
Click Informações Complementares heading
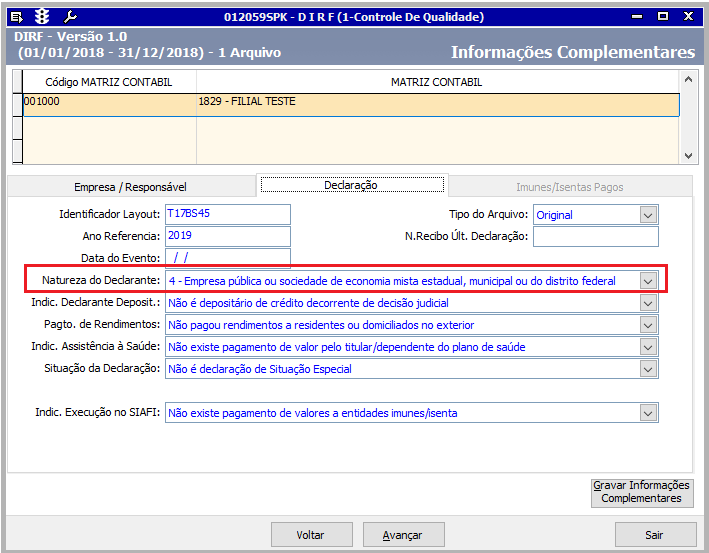(573, 52)
